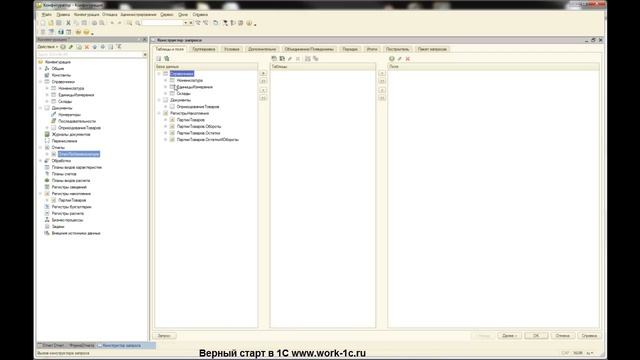This screenshot has width=640, height=360.
Task: Collapse Отчеты node in configuration tree
Action: tap(40, 147)
